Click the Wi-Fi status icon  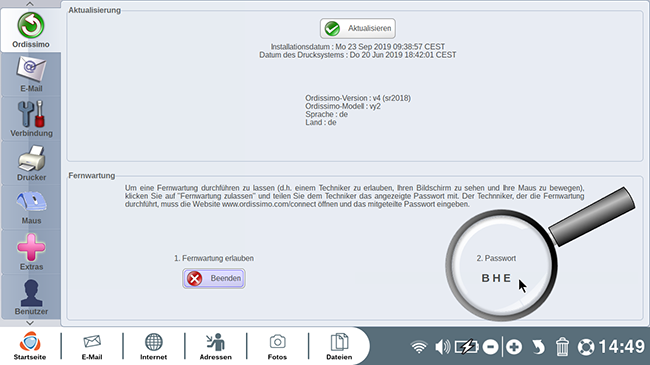click(x=419, y=347)
